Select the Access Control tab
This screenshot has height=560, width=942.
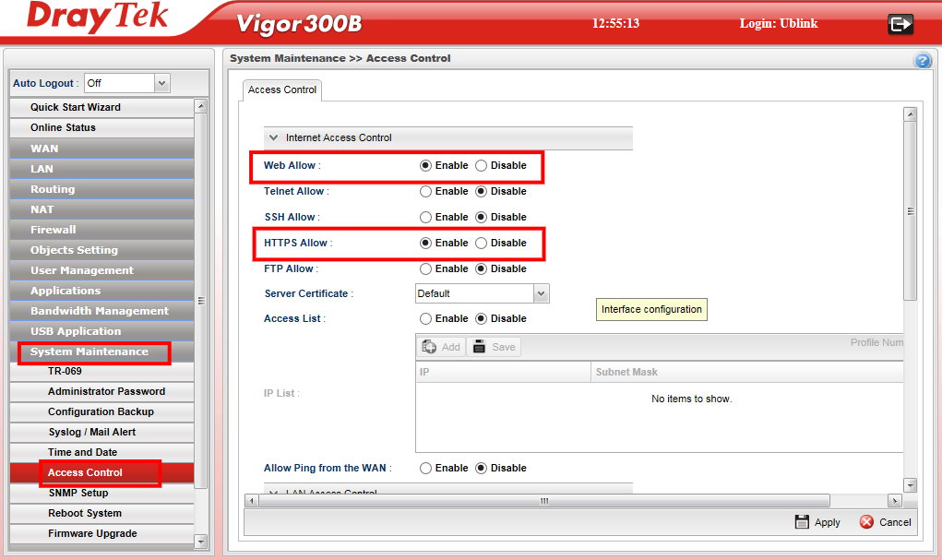point(282,90)
